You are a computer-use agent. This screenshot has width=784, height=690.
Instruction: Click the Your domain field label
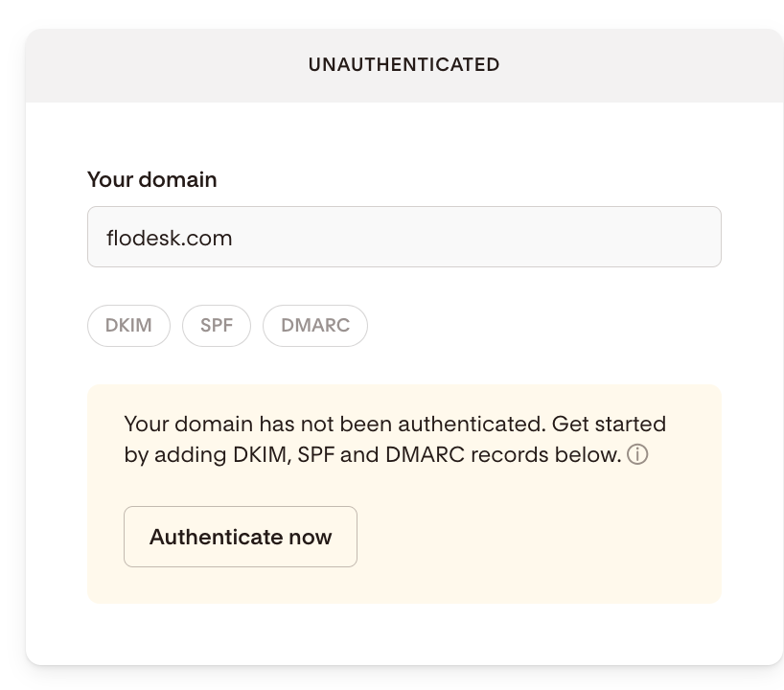click(x=151, y=180)
